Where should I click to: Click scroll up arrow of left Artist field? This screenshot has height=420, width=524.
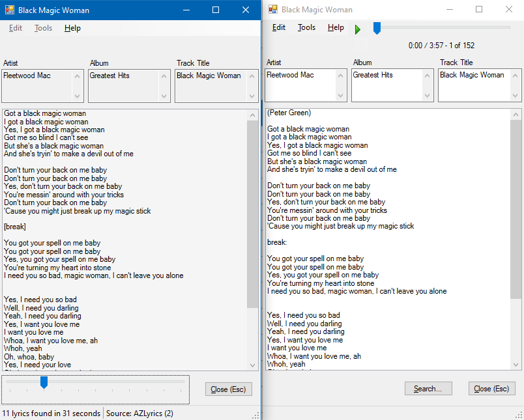click(x=77, y=76)
